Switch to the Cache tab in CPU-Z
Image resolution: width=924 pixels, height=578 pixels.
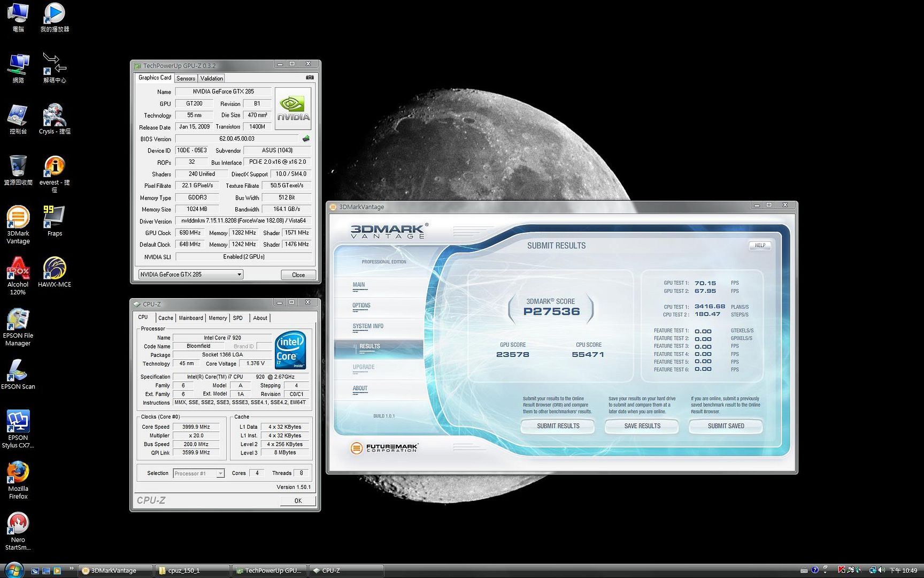pyautogui.click(x=166, y=318)
